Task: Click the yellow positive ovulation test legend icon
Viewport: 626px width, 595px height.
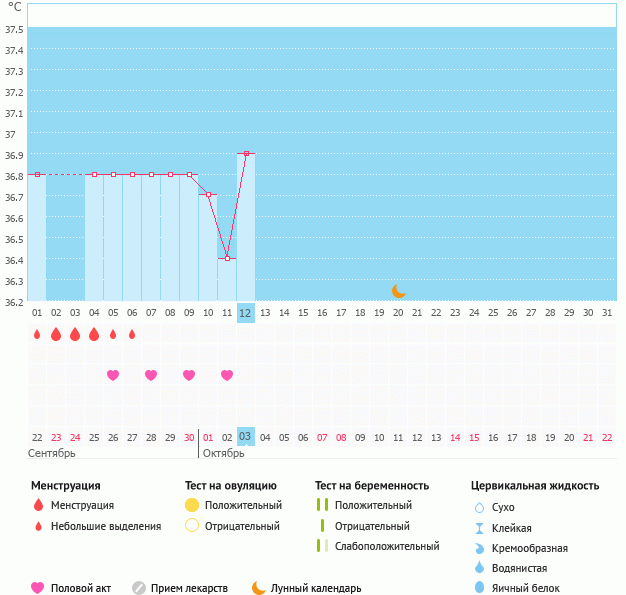Action: (x=192, y=505)
